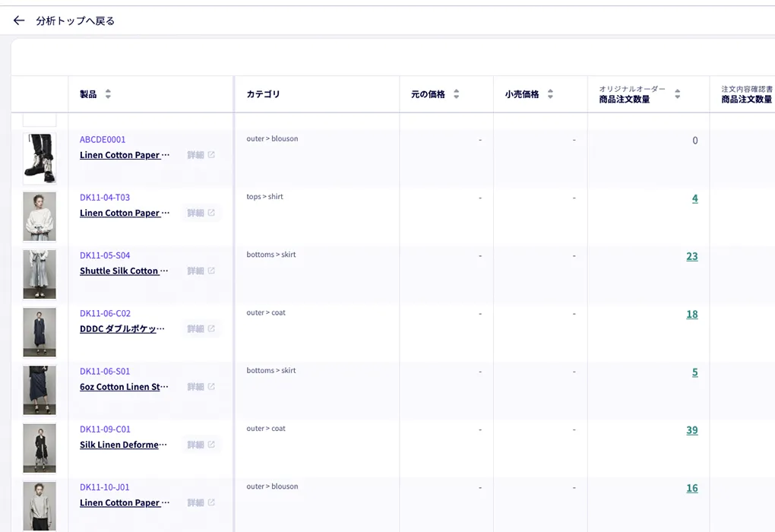This screenshot has height=532, width=775.
Task: Open order quantity 4 for DK11-04-T03
Action: [x=695, y=198]
